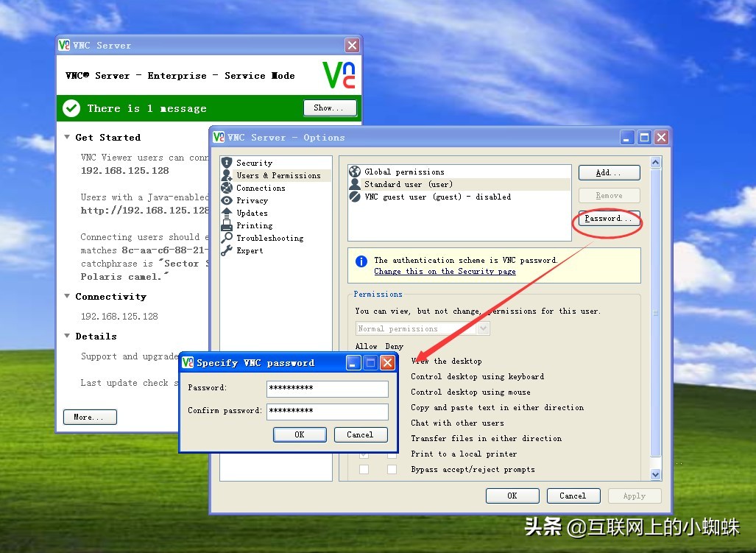
Task: Click the disabled guest user icon
Action: 355,196
